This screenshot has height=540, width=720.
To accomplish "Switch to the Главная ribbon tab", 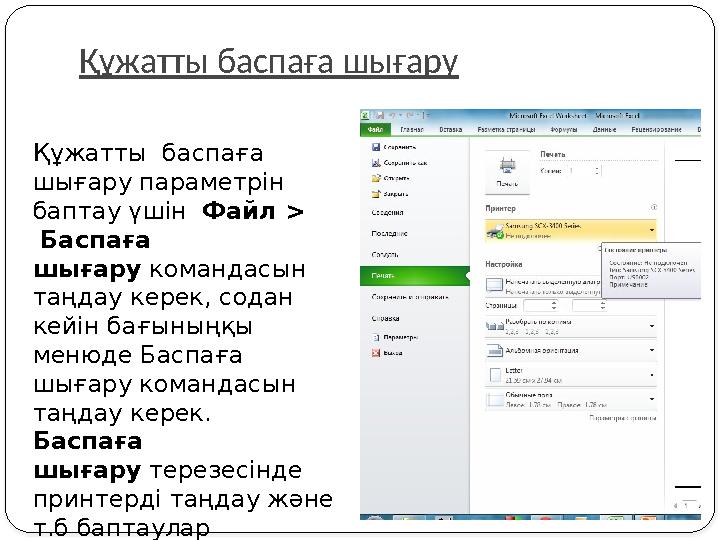I will 411,130.
